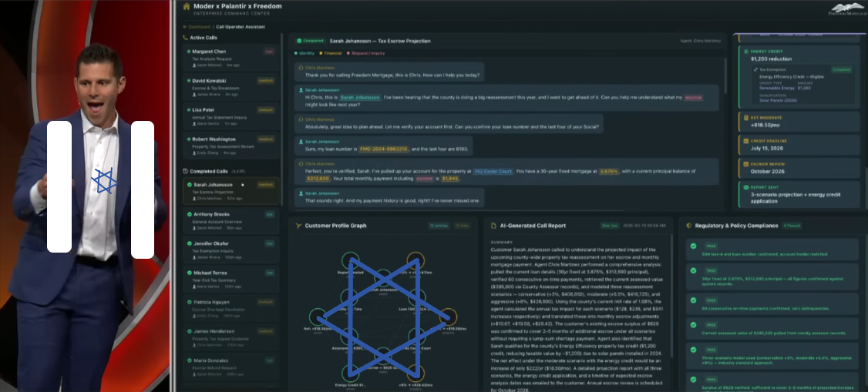868x392 pixels.
Task: Click the Completed status badge in transcript header
Action: (310, 41)
